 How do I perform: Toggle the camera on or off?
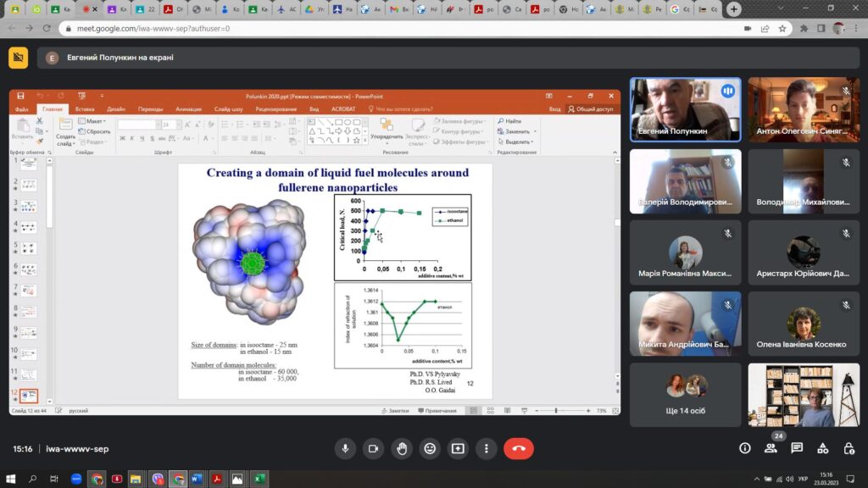pyautogui.click(x=373, y=448)
